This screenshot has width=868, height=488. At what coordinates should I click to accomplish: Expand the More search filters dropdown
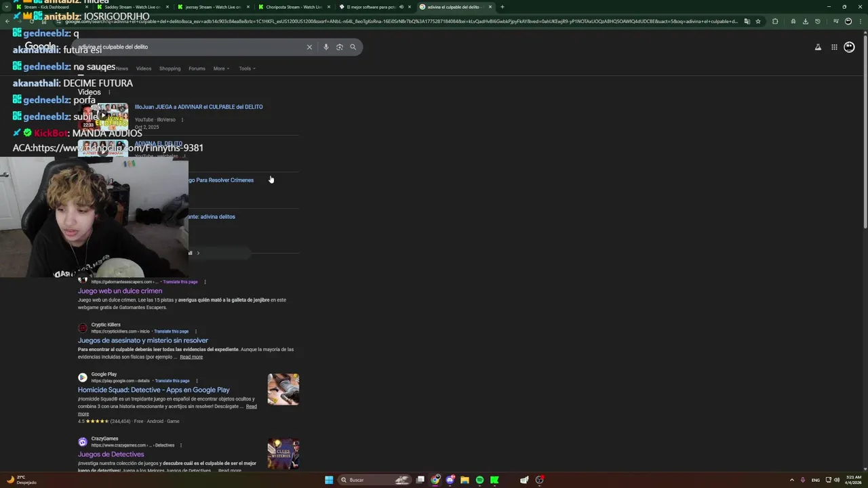tap(221, 68)
